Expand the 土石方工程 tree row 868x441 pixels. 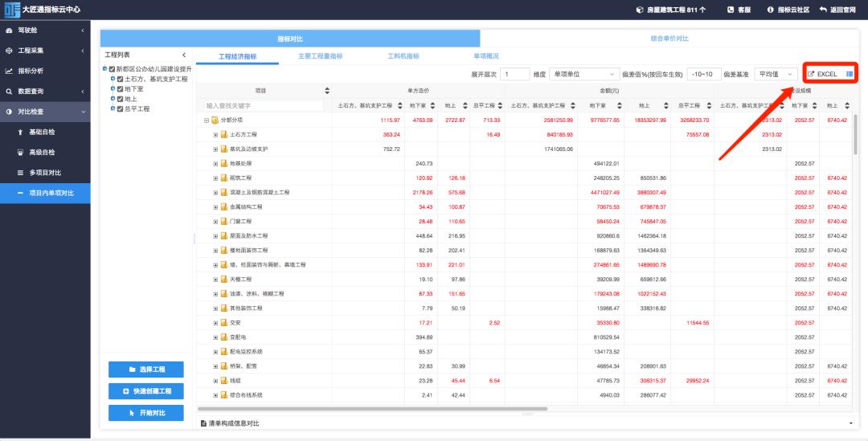215,135
